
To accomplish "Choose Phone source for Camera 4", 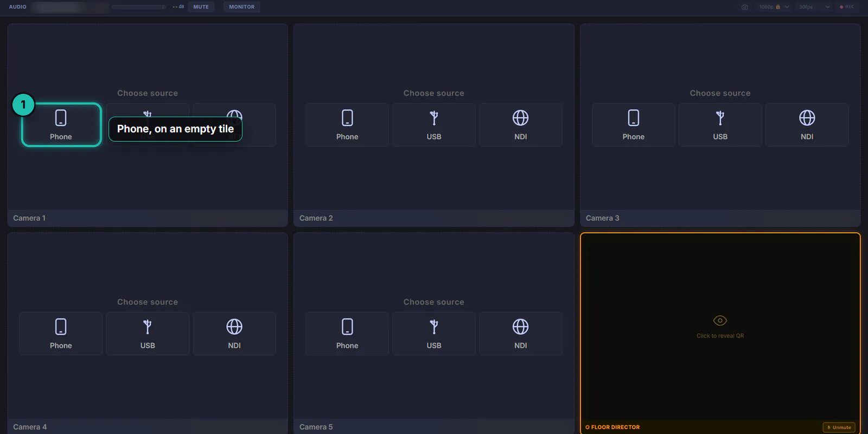I will (x=61, y=334).
